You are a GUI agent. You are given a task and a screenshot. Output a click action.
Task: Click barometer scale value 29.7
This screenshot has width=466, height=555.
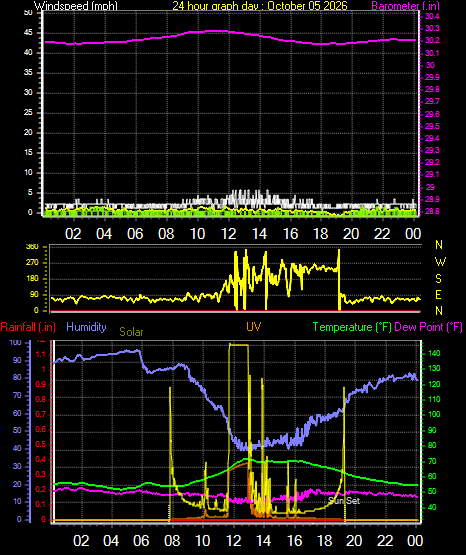pos(432,102)
